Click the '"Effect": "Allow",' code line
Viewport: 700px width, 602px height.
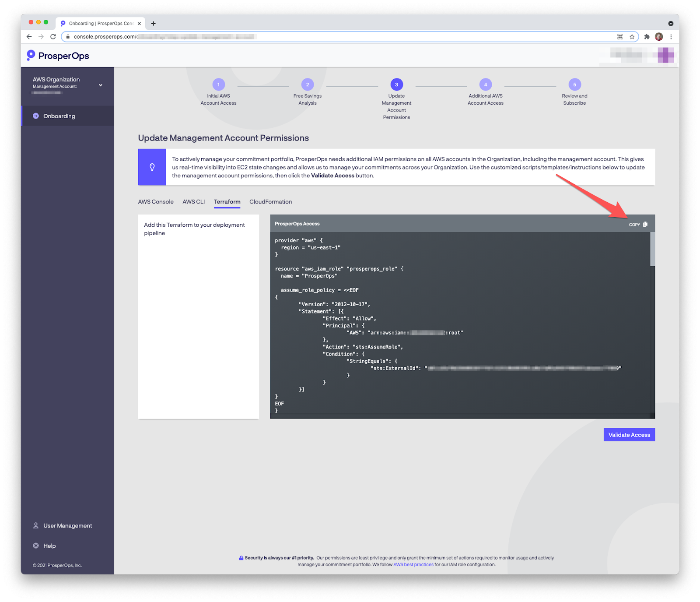[349, 318]
